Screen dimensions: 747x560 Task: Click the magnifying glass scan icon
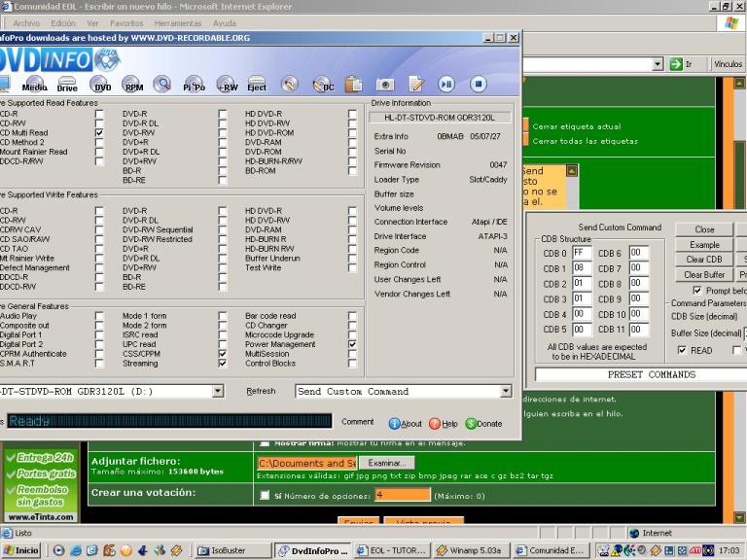(x=162, y=85)
